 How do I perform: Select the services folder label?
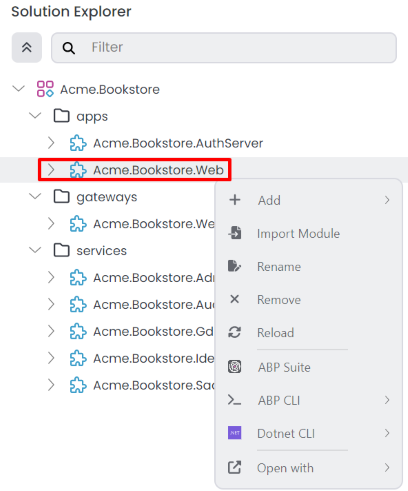(x=102, y=251)
